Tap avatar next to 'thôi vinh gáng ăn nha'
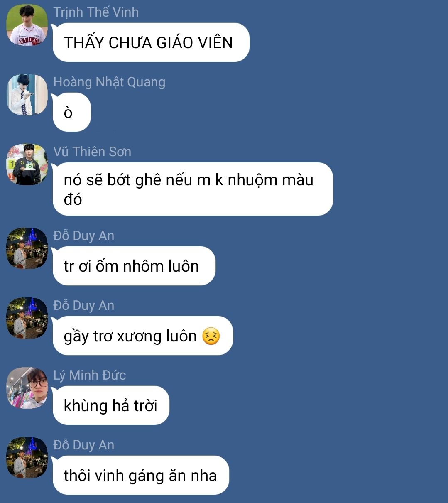Image resolution: width=448 pixels, height=503 pixels. 27,458
